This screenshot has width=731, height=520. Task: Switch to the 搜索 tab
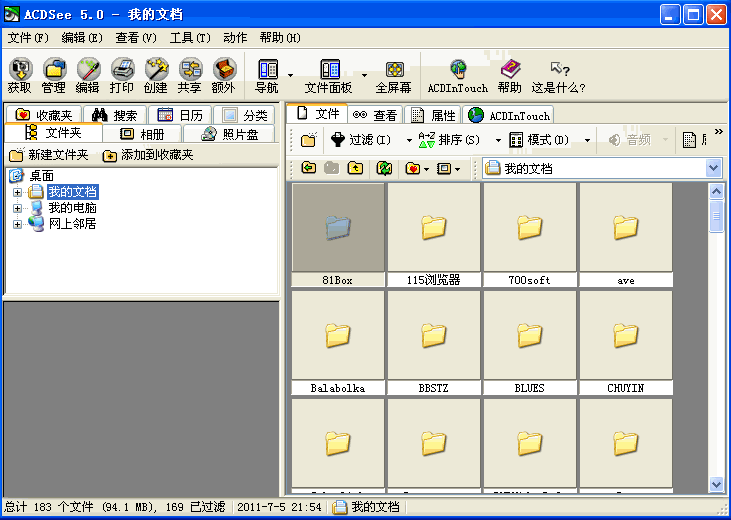click(115, 115)
